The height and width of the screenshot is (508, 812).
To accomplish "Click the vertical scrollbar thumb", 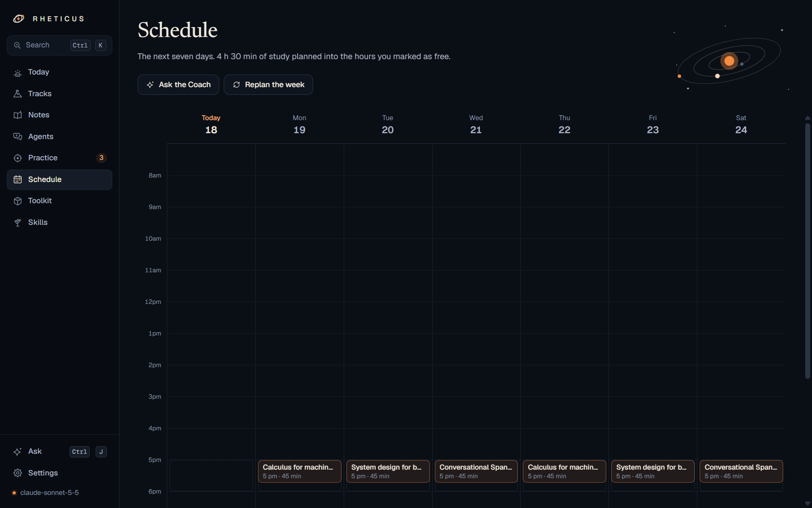I will point(807,251).
